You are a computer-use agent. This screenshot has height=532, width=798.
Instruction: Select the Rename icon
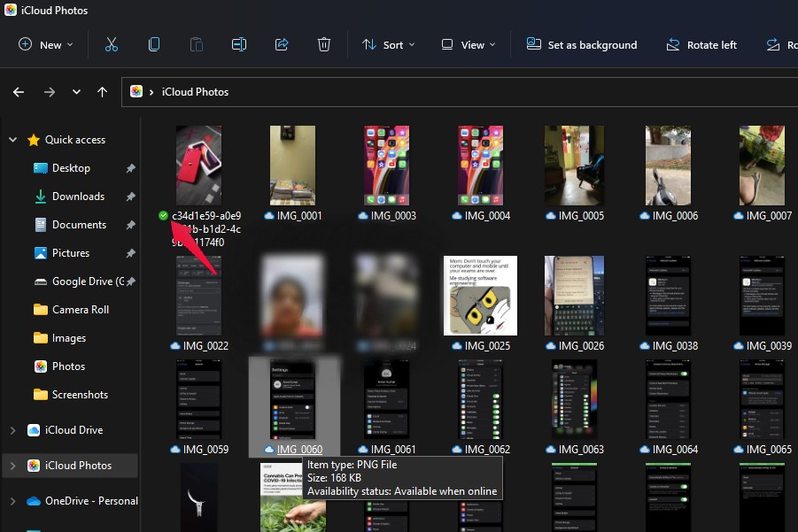(x=238, y=44)
